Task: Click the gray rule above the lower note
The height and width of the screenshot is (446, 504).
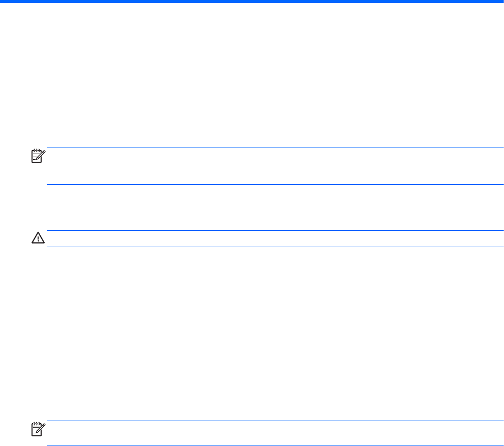Action: pos(274,421)
